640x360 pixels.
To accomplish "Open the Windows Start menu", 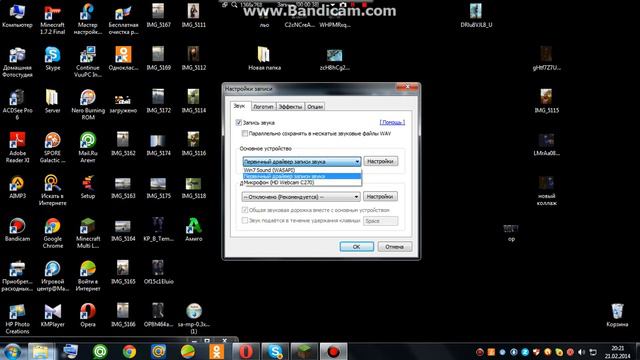I will pyautogui.click(x=12, y=351).
